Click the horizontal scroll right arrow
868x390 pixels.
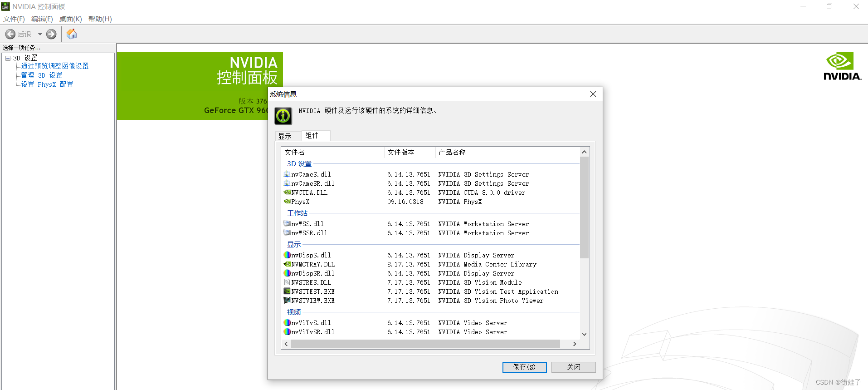point(575,344)
